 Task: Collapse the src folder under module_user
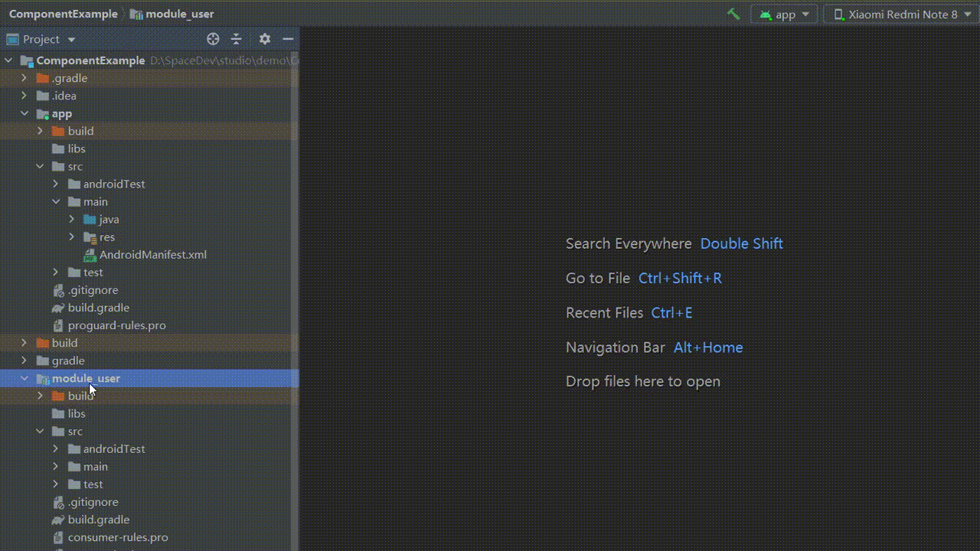(x=40, y=431)
